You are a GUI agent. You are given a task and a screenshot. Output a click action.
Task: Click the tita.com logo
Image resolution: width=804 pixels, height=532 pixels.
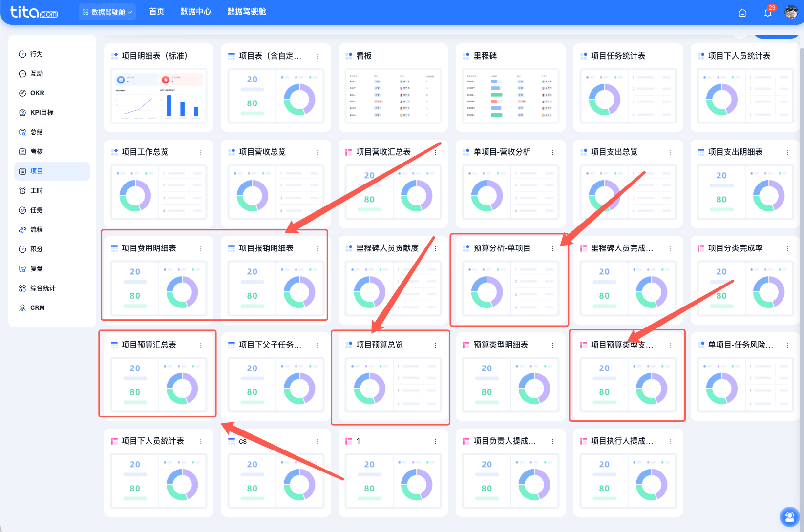34,12
